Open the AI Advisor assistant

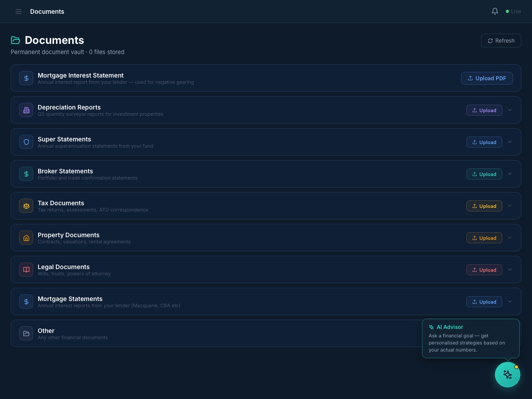[508, 375]
